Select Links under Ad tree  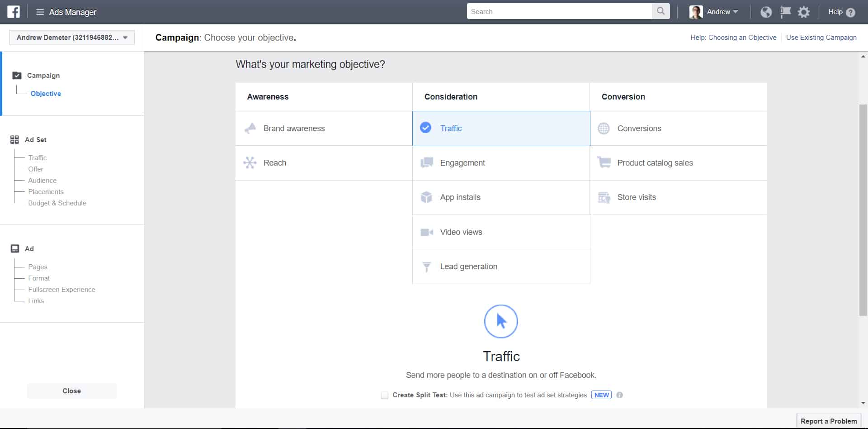(36, 301)
